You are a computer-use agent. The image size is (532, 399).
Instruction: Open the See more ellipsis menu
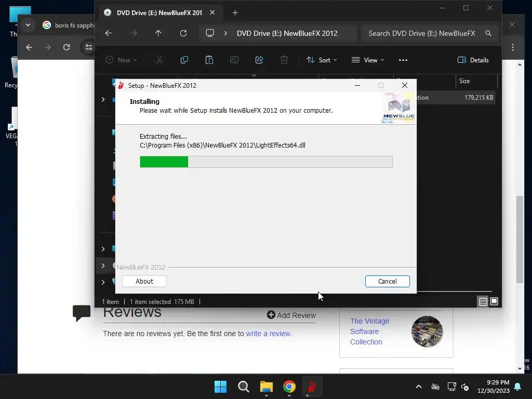coord(403,60)
